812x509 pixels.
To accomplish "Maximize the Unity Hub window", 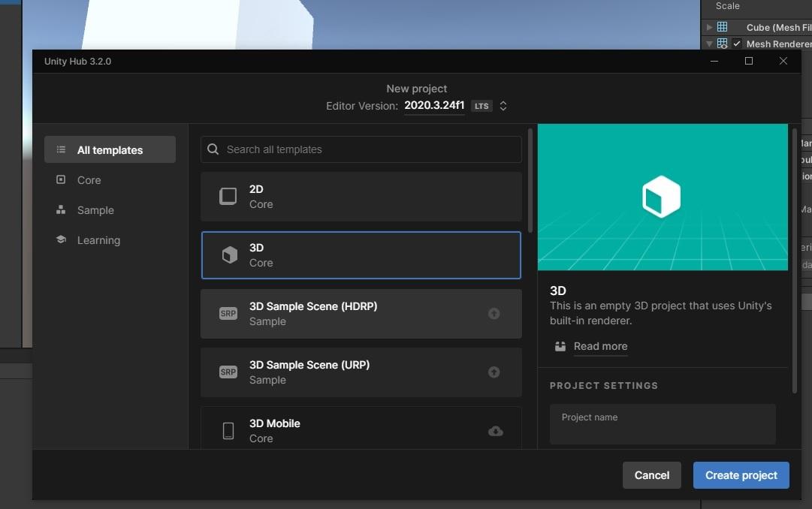I will tap(749, 61).
